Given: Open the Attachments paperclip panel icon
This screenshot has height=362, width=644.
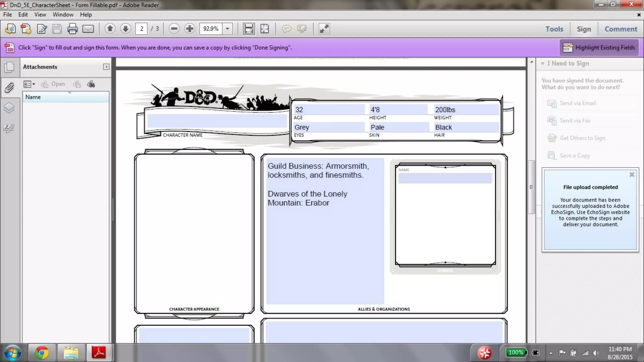Looking at the screenshot, I should [x=9, y=88].
